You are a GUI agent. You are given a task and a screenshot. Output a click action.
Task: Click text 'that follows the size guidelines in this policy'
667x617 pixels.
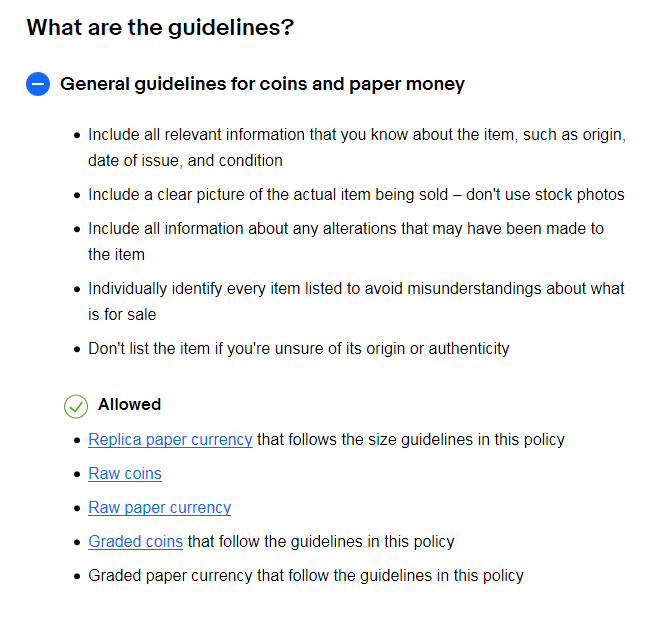[411, 440]
